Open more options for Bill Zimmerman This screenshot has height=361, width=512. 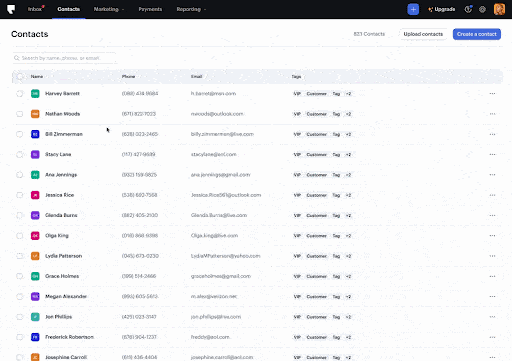point(492,134)
